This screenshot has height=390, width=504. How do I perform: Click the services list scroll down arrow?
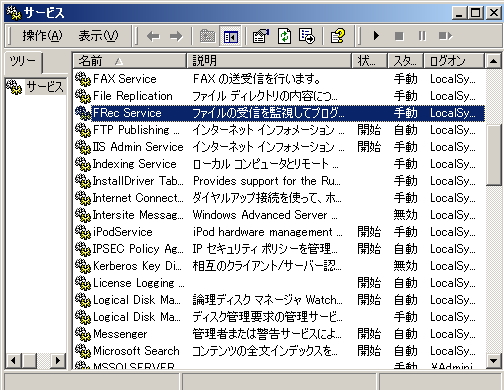click(493, 360)
